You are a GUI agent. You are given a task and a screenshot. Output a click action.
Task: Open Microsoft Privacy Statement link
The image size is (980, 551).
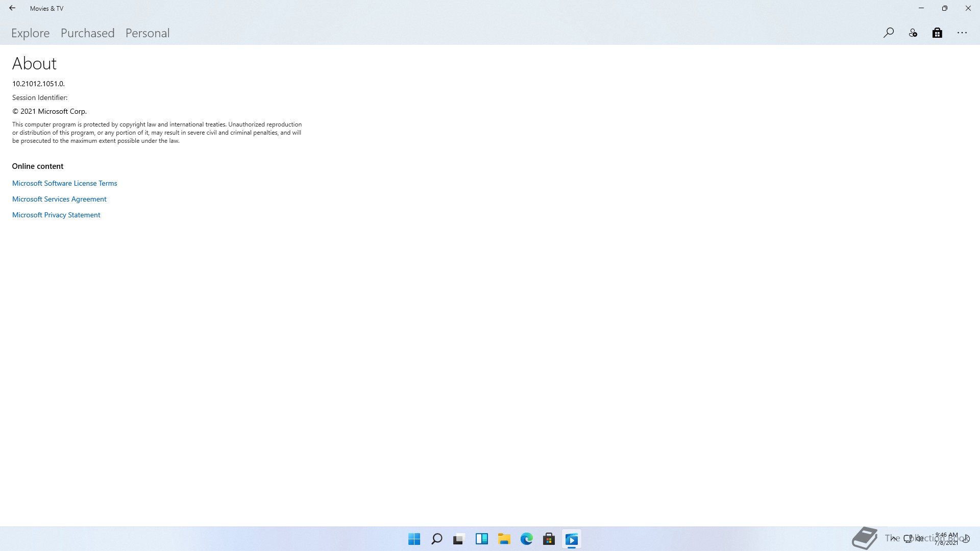coord(56,215)
